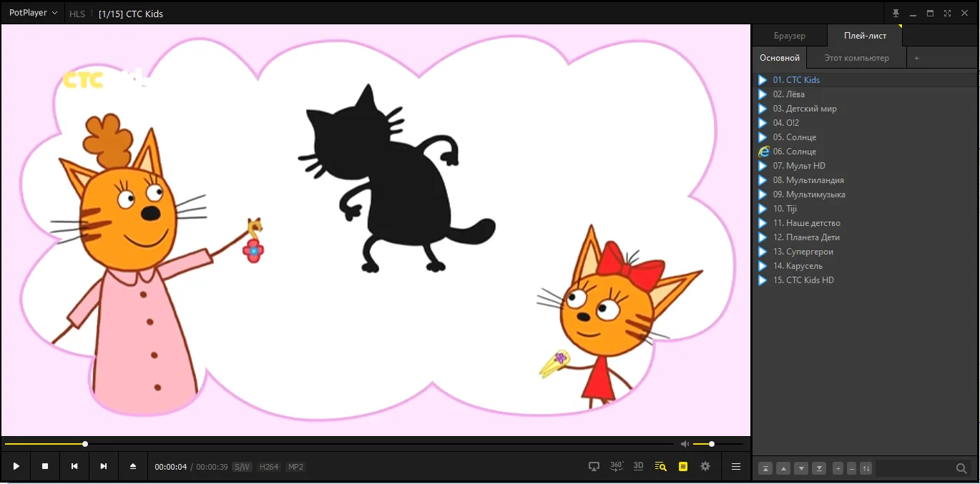
Task: Click the Internet Explorer icon beside 06. Солнце
Action: pyautogui.click(x=763, y=152)
